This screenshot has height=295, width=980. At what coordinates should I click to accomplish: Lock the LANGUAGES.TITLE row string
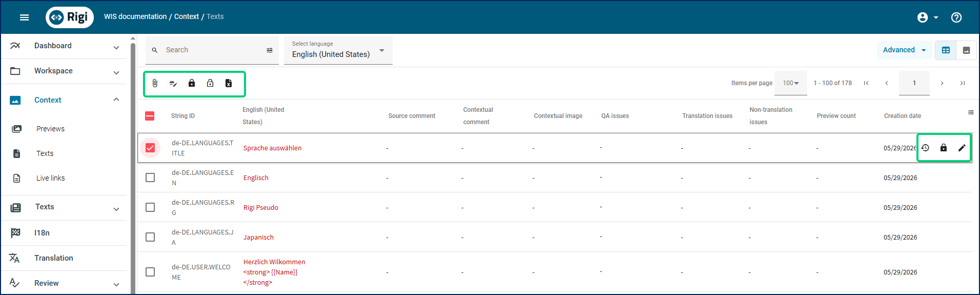point(944,148)
